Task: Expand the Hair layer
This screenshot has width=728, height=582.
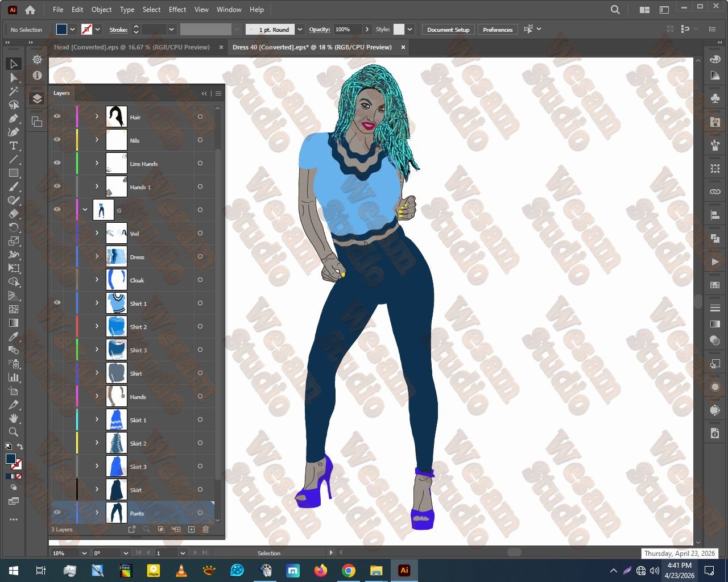Action: (97, 117)
